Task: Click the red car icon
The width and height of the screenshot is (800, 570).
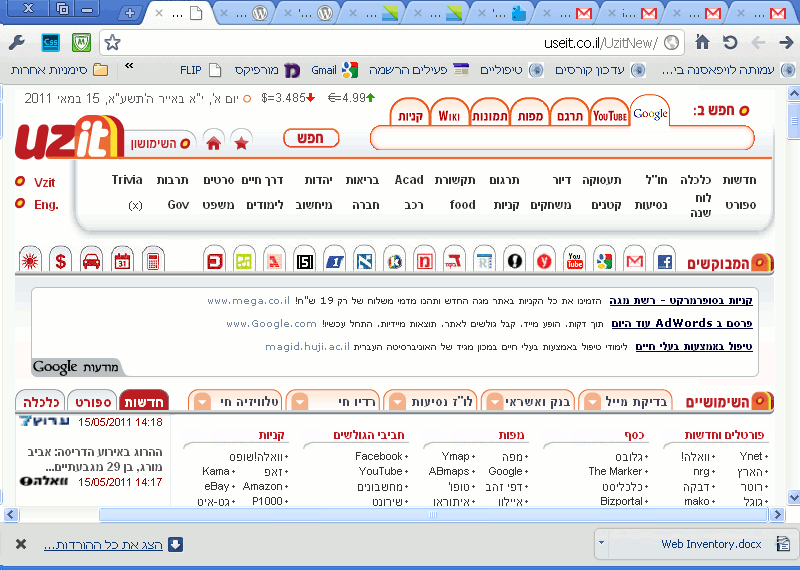Action: click(x=91, y=261)
